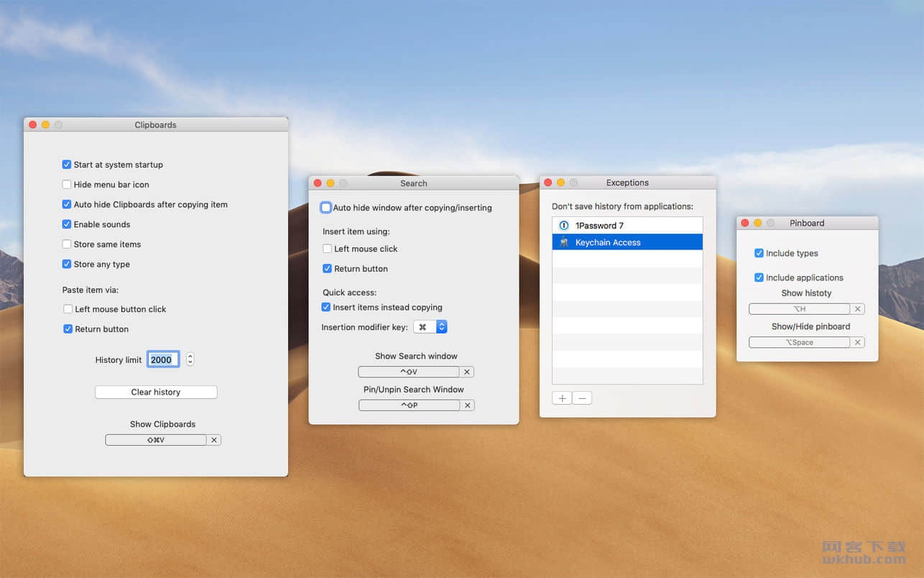This screenshot has height=578, width=924.
Task: Clear the Show/Hide pinboard shortcut
Action: [857, 343]
